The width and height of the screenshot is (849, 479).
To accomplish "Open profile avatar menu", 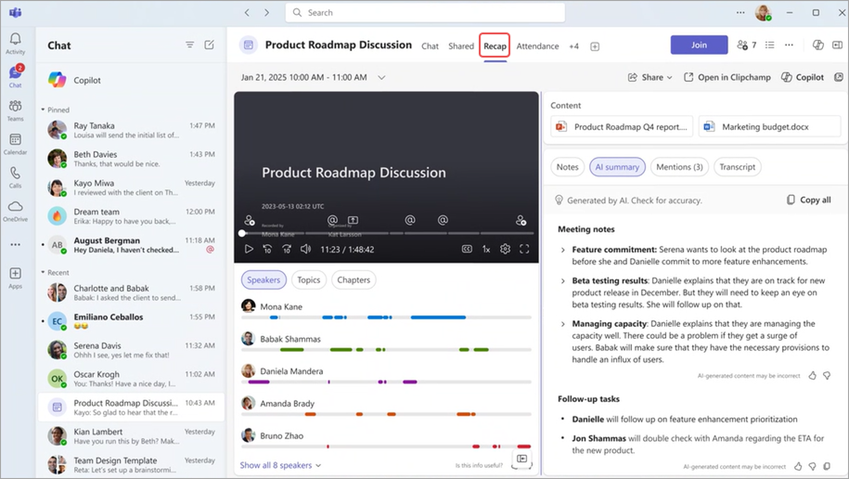I will point(763,12).
